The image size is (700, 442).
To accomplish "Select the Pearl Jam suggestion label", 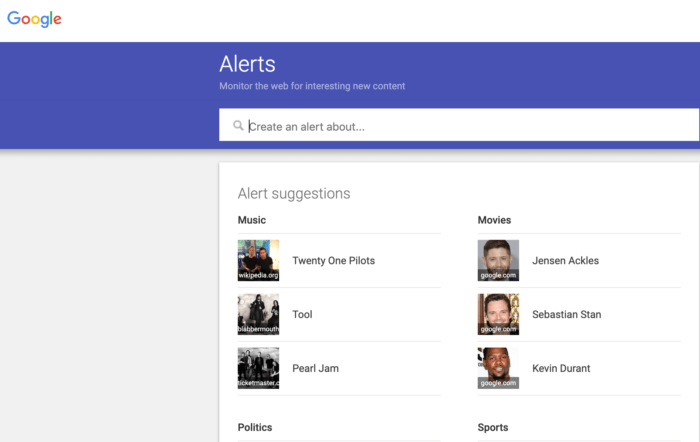I will 315,369.
